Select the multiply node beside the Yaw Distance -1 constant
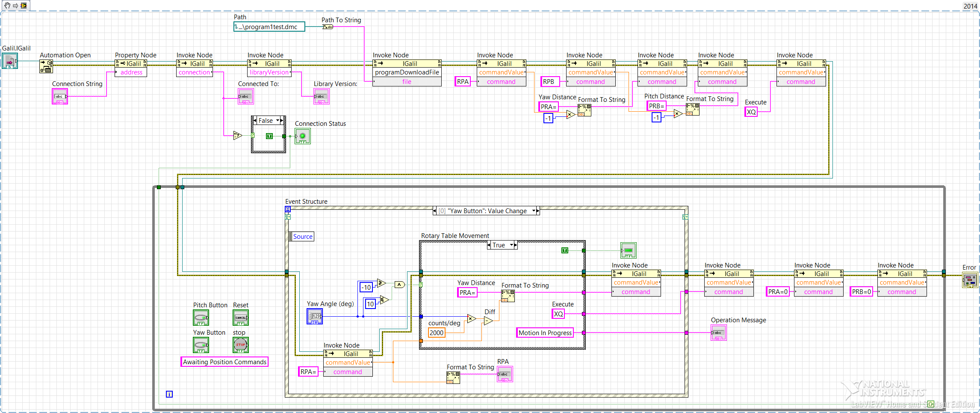 (570, 114)
